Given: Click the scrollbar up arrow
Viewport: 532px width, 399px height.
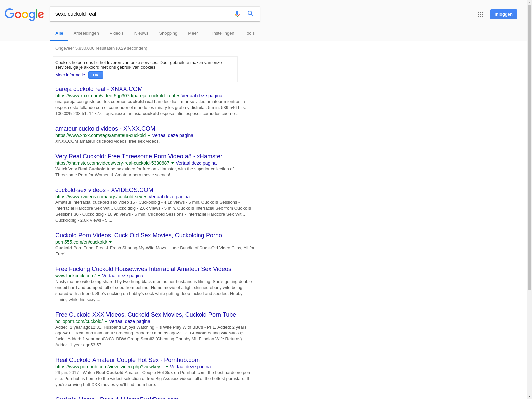Looking at the screenshot, I should pos(529,3).
